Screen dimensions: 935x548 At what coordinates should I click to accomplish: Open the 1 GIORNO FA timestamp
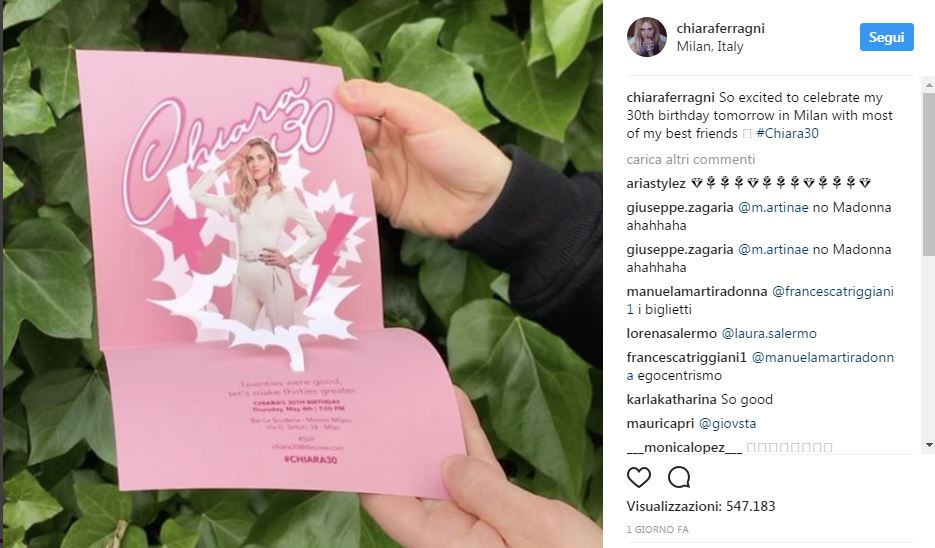click(x=657, y=530)
